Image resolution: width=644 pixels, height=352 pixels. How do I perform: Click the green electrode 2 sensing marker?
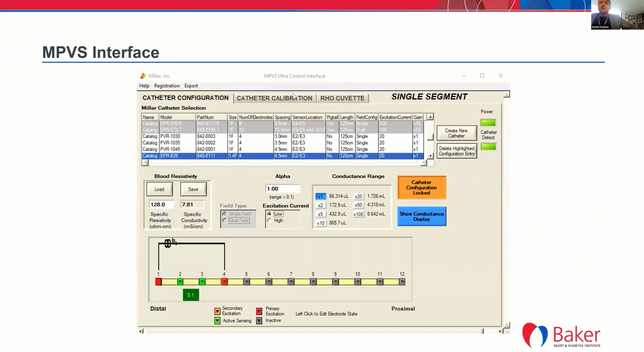[x=180, y=282]
